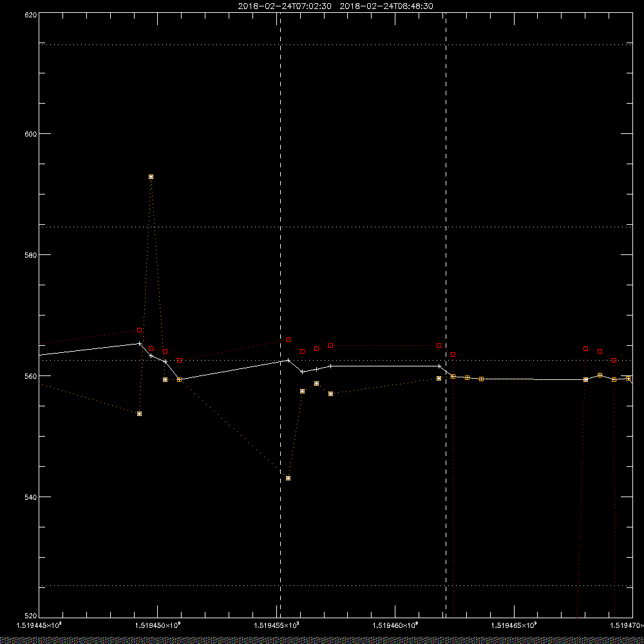Click the y-axis label 520
The image size is (644, 644).
point(32,616)
